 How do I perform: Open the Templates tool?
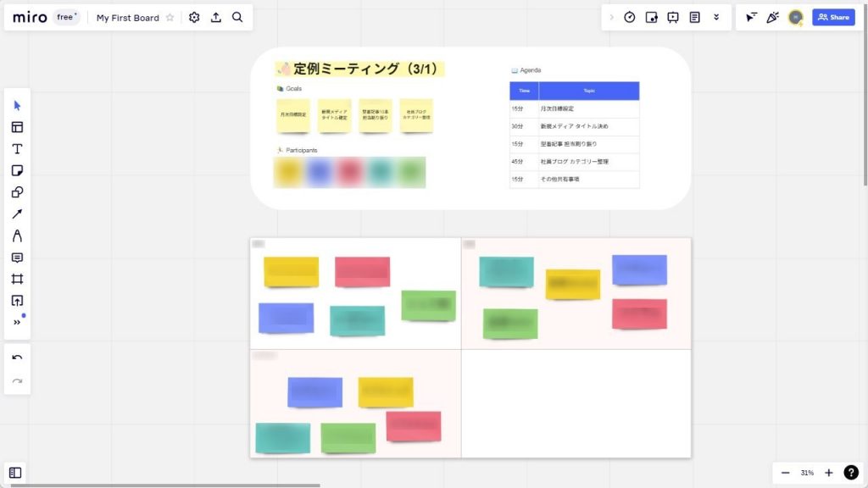coord(17,127)
